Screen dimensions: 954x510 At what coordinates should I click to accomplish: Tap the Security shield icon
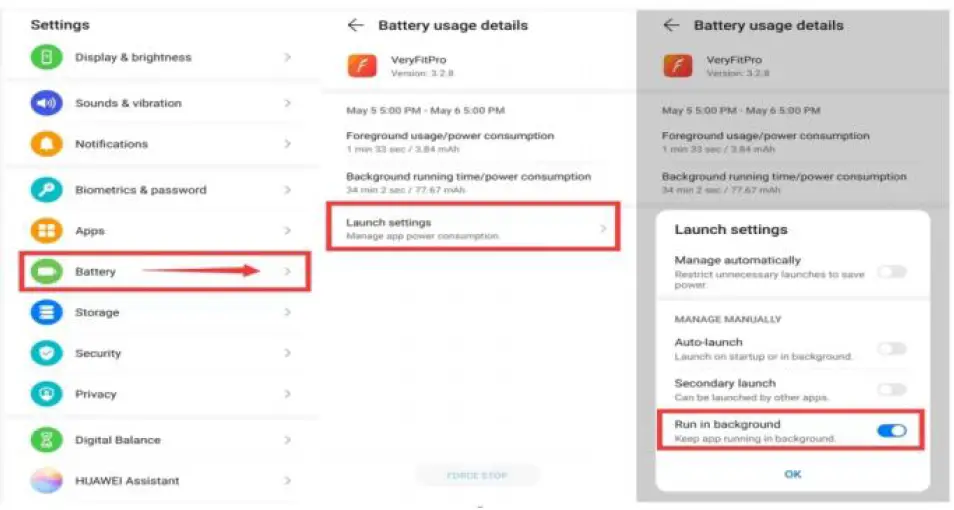(46, 354)
